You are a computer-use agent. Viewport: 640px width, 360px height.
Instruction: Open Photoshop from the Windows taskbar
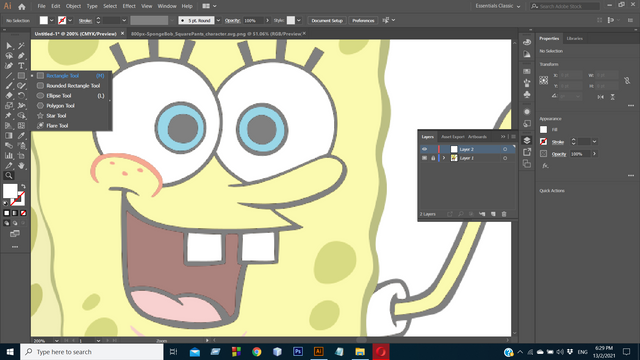coord(298,352)
